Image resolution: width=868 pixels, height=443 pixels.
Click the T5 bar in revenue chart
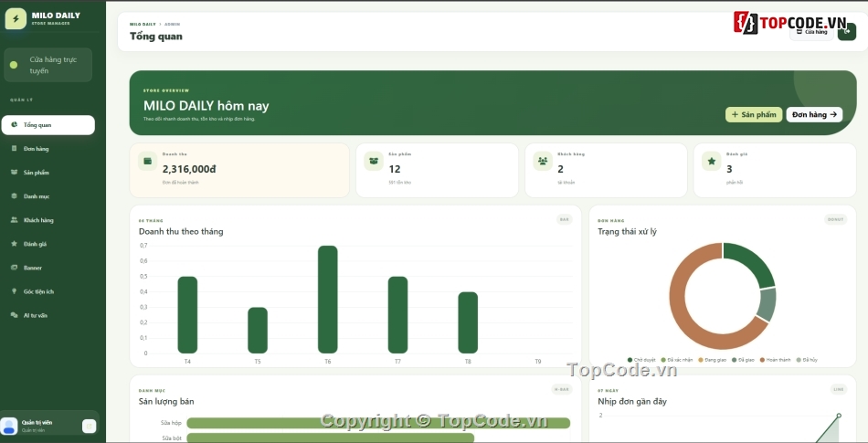(258, 330)
